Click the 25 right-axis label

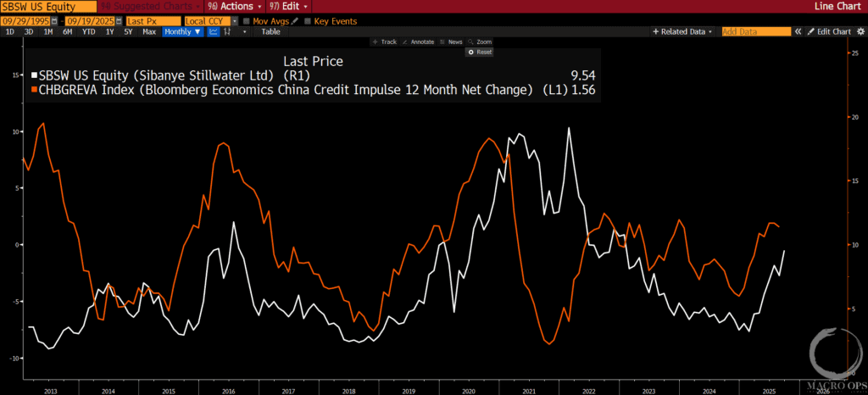(x=854, y=53)
